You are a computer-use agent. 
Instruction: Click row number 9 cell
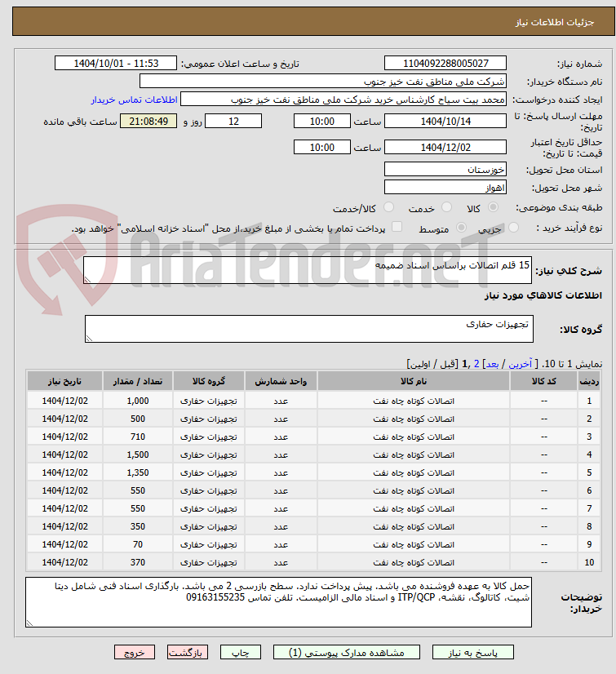tap(589, 544)
